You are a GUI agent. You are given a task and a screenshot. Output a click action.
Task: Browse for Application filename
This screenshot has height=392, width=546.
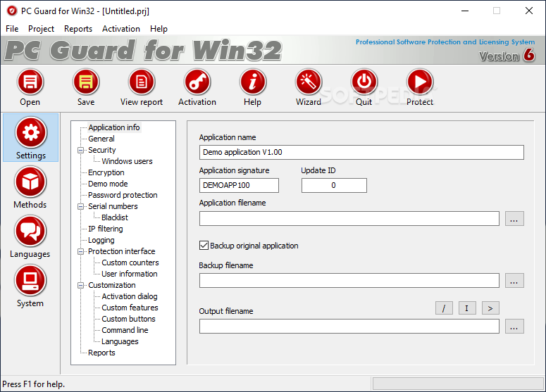point(514,219)
